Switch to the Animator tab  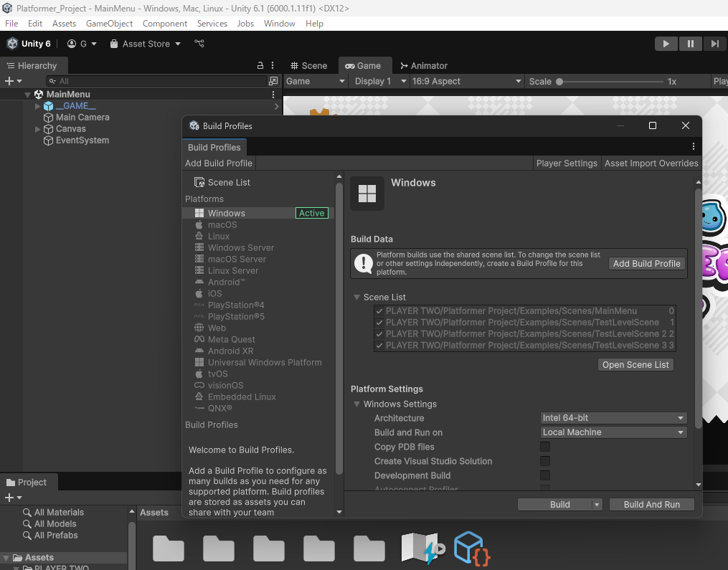tap(423, 65)
